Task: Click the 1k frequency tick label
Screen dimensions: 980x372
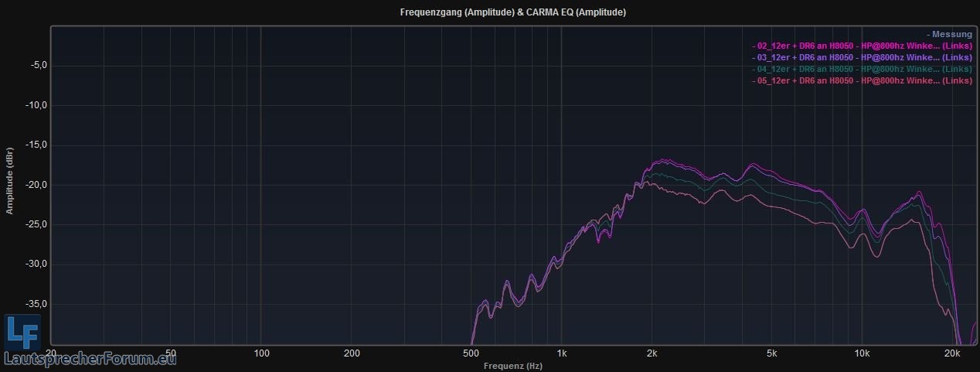Action: pos(562,353)
